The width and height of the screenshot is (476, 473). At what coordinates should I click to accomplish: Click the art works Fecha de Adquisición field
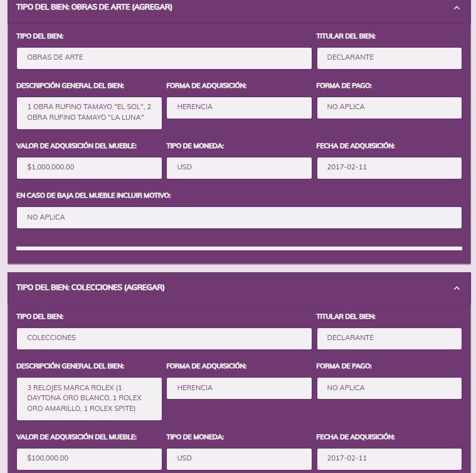point(389,167)
